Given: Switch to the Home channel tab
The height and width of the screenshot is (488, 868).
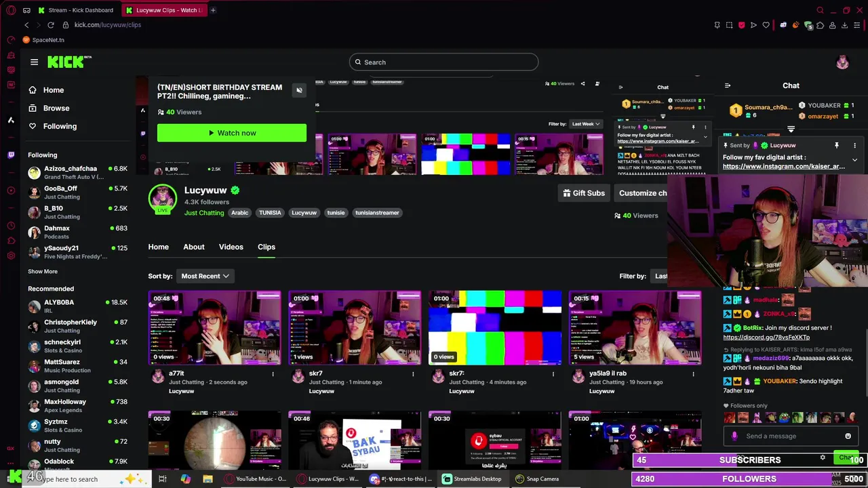Looking at the screenshot, I should click(159, 247).
